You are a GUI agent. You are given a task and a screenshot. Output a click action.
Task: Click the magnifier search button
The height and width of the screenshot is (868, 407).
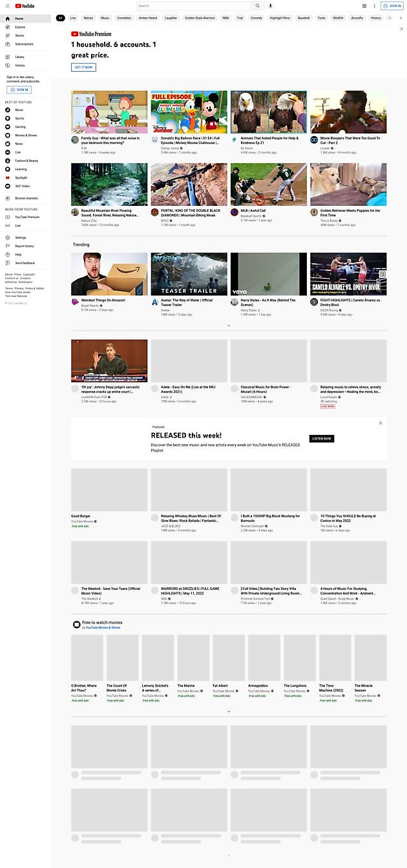pos(258,6)
